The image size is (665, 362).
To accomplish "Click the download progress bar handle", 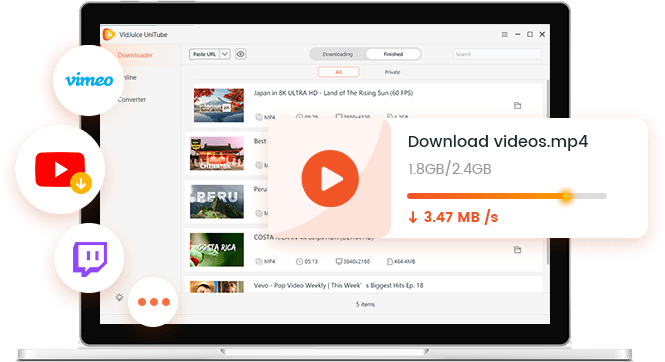I will click(x=566, y=196).
